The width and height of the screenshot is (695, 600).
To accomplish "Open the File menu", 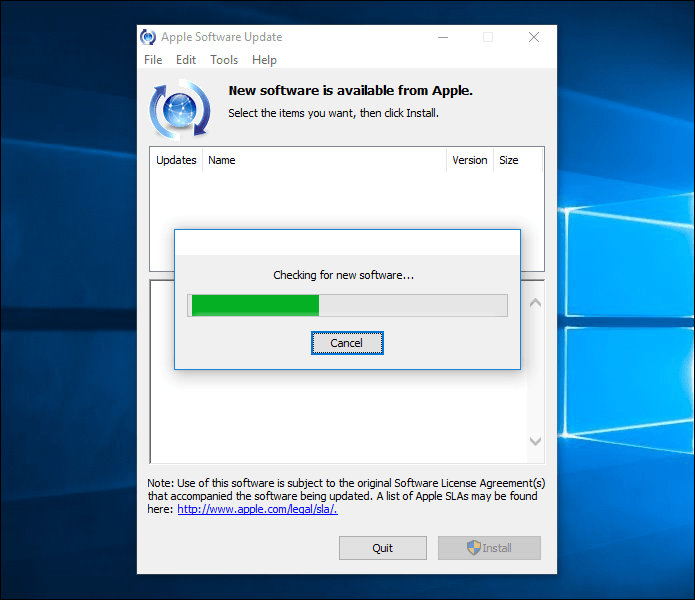I will point(153,60).
